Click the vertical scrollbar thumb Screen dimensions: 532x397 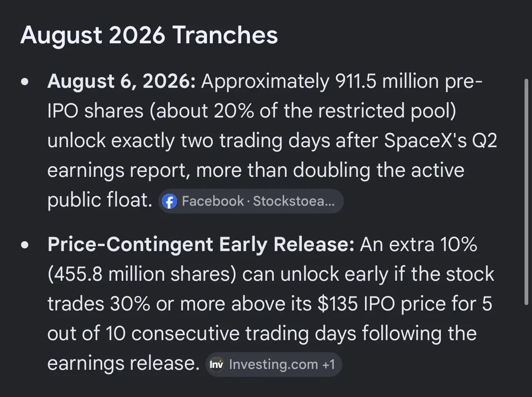(x=526, y=192)
